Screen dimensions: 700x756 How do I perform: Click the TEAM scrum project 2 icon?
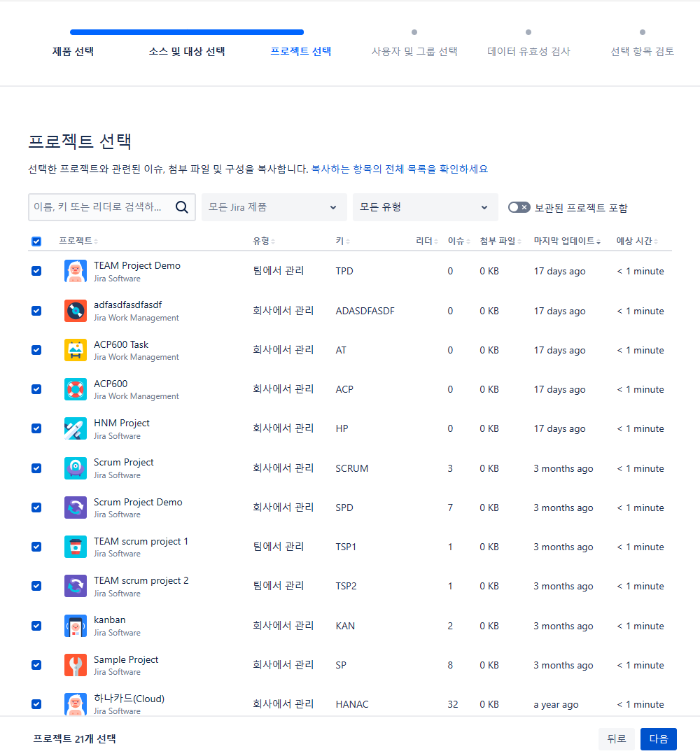click(x=75, y=587)
